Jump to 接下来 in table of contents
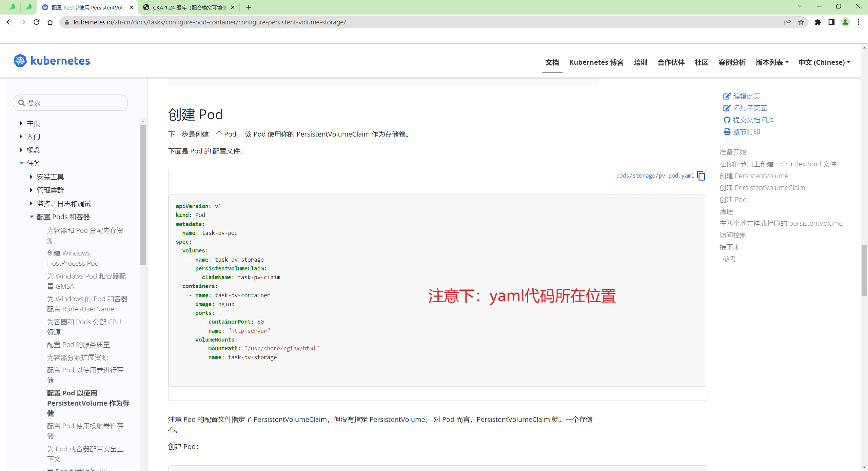 coord(730,247)
